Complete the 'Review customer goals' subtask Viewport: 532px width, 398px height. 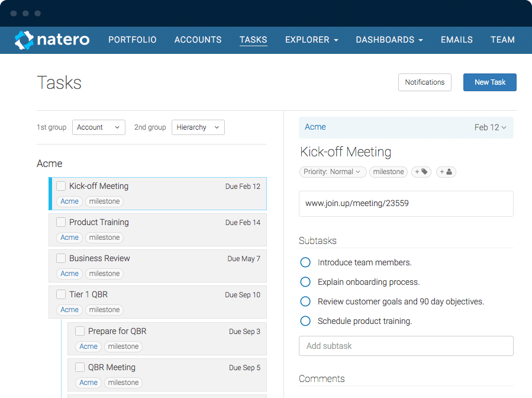(x=305, y=301)
